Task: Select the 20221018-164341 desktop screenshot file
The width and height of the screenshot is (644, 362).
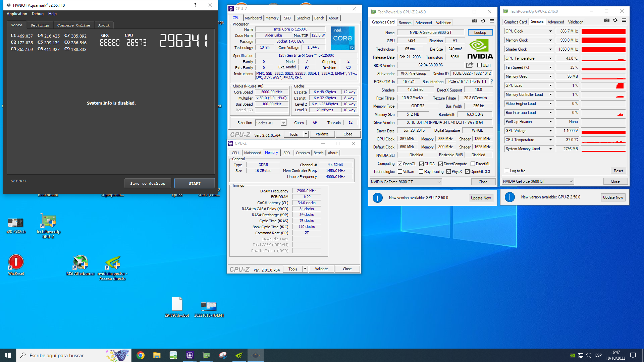Action: click(x=209, y=309)
